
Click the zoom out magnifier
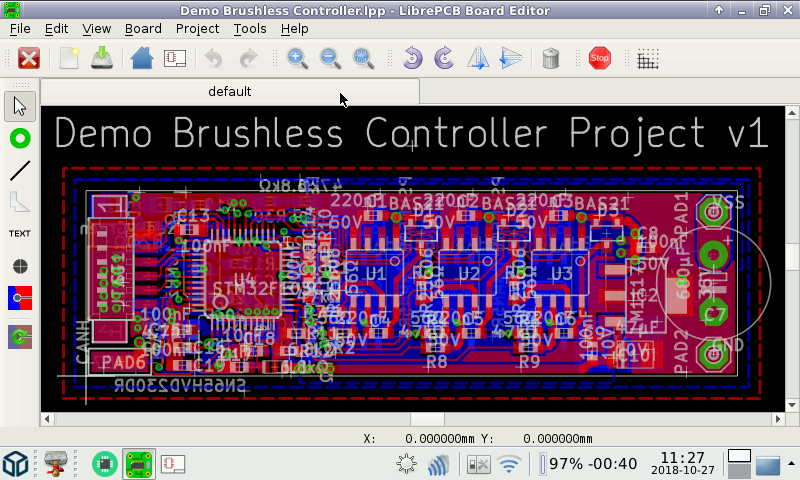tap(330, 58)
